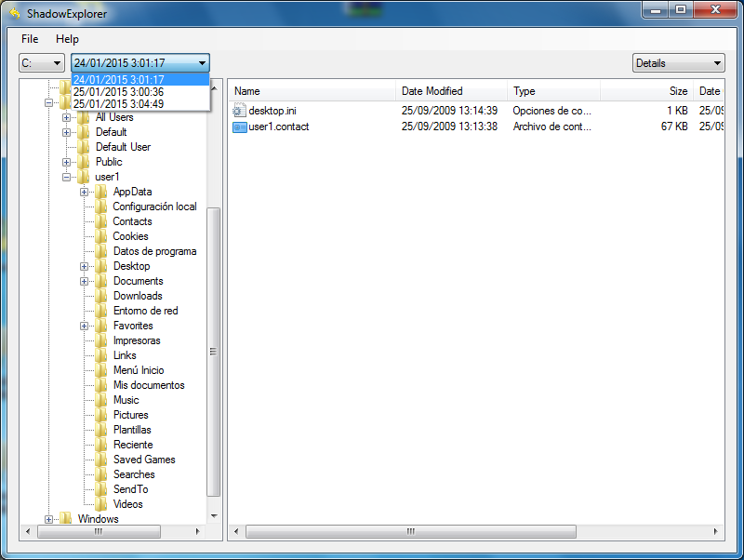Click the desktop.ini file icon

click(240, 111)
